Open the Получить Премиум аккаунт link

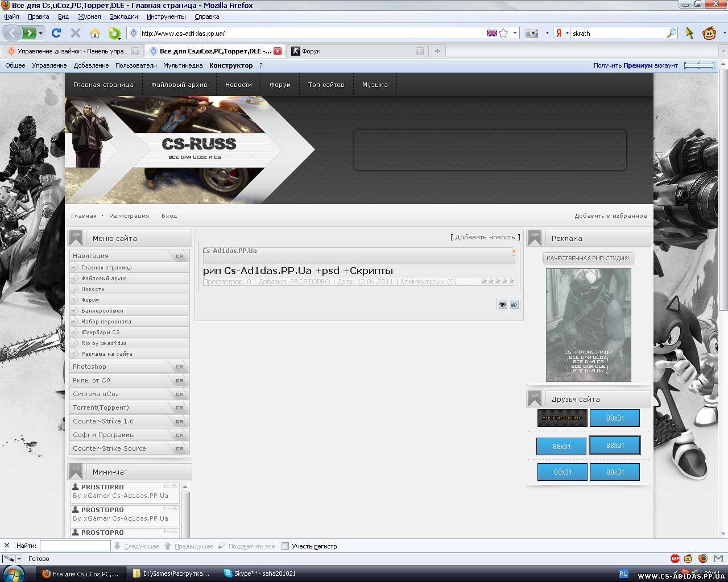[636, 65]
